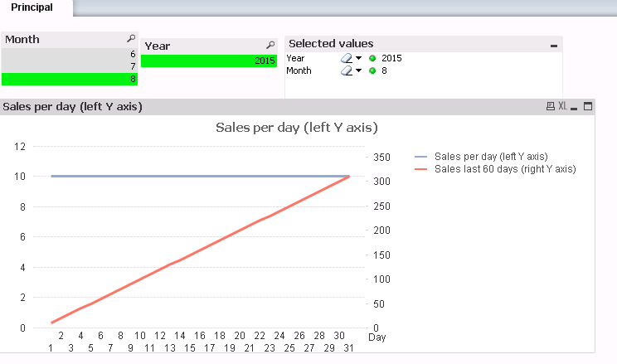Image resolution: width=617 pixels, height=364 pixels.
Task: Send chart data to Excel via XL icon
Action: [x=562, y=106]
